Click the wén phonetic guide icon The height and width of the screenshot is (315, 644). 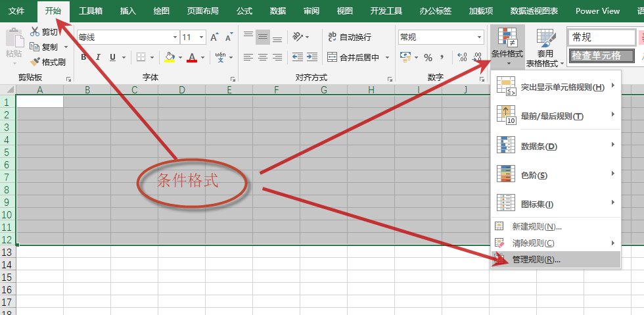click(221, 57)
